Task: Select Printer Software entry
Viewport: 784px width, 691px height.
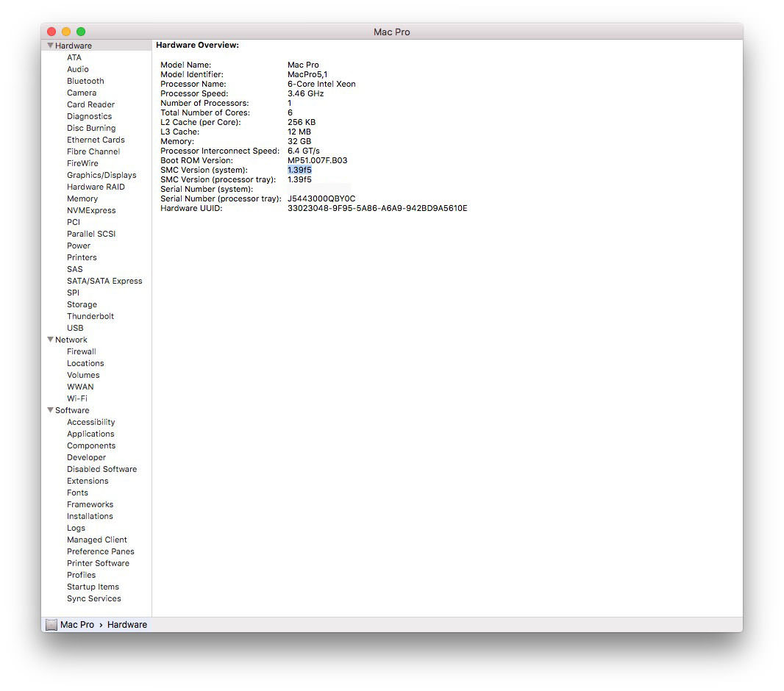Action: [x=98, y=564]
